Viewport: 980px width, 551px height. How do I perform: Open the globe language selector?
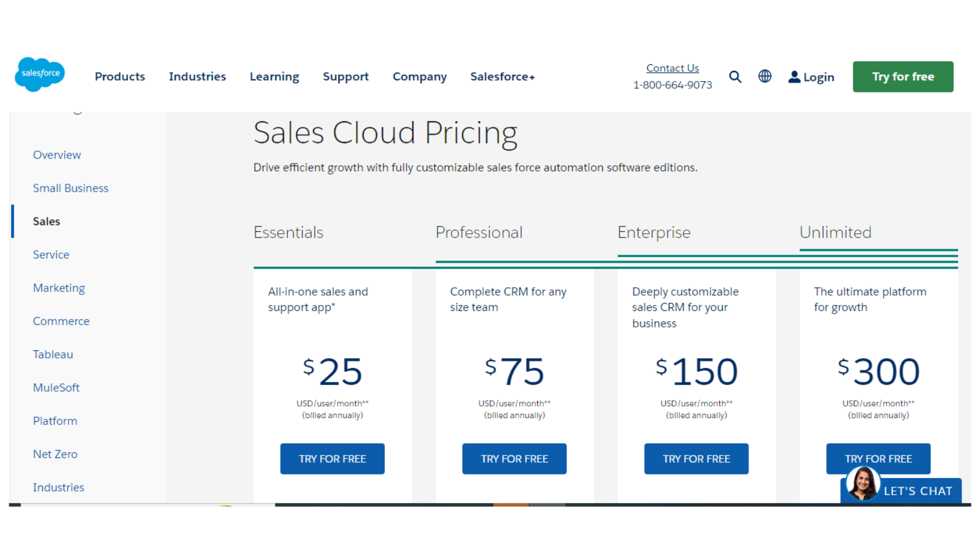[x=765, y=77]
